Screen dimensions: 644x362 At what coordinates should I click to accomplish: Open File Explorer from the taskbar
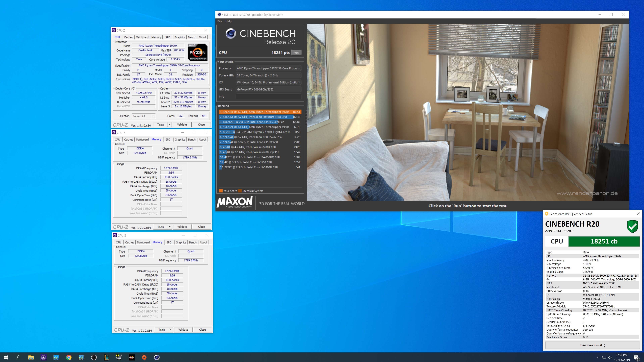click(31, 357)
